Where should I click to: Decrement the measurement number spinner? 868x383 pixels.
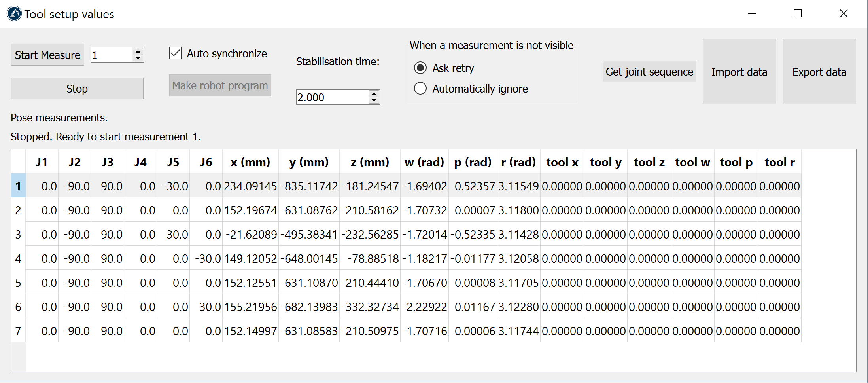(138, 58)
